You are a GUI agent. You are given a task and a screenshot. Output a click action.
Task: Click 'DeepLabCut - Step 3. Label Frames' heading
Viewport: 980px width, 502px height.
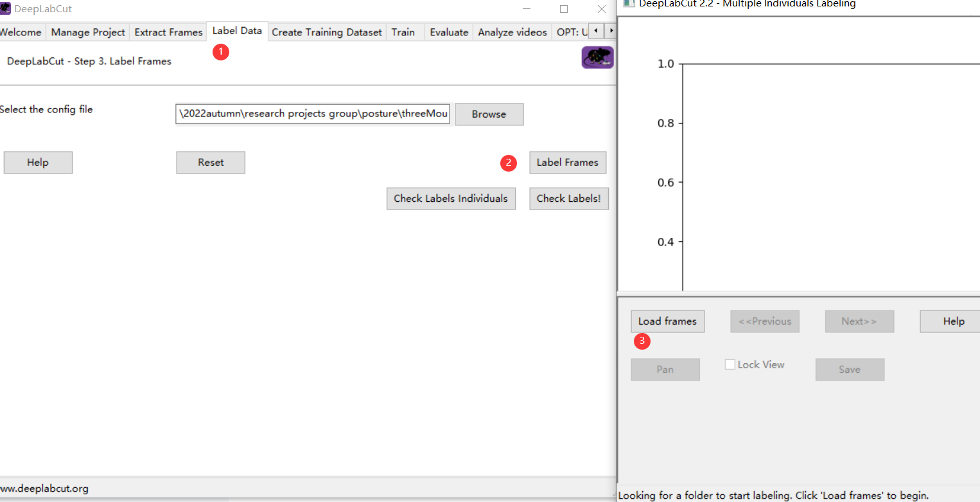coord(89,61)
